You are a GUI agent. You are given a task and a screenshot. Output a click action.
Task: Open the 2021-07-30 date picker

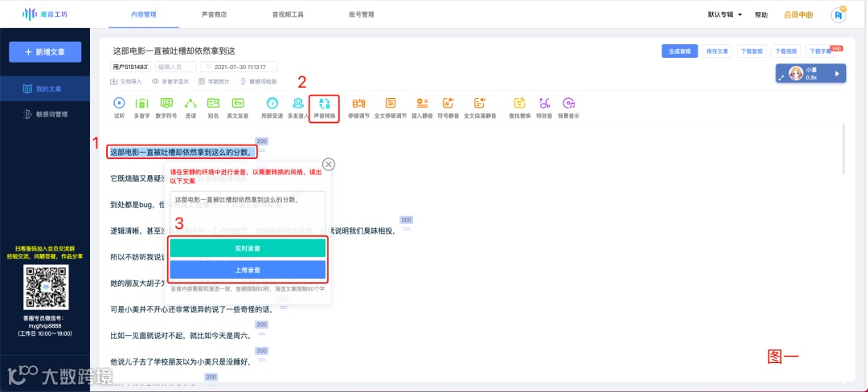(x=239, y=67)
